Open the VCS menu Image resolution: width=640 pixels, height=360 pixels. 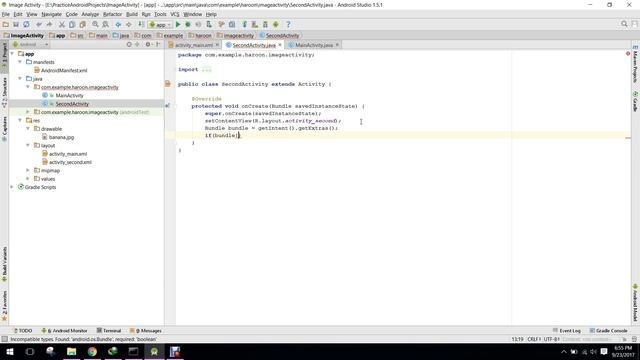pyautogui.click(x=175, y=14)
